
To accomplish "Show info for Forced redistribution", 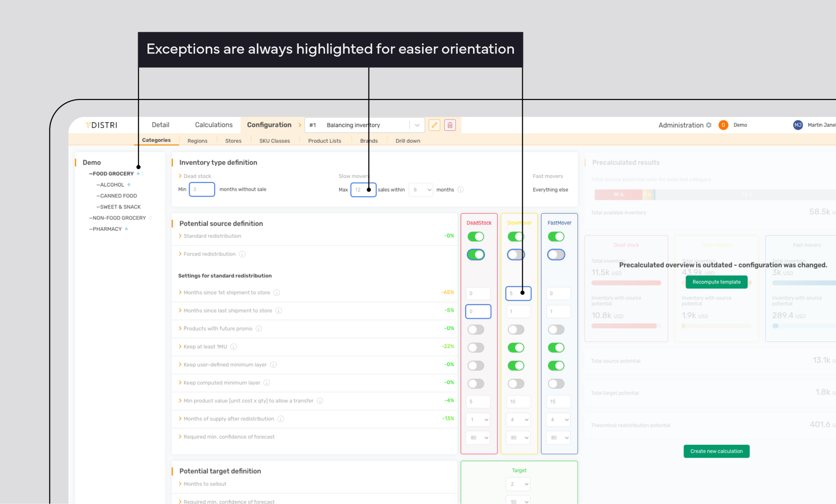I will point(242,254).
